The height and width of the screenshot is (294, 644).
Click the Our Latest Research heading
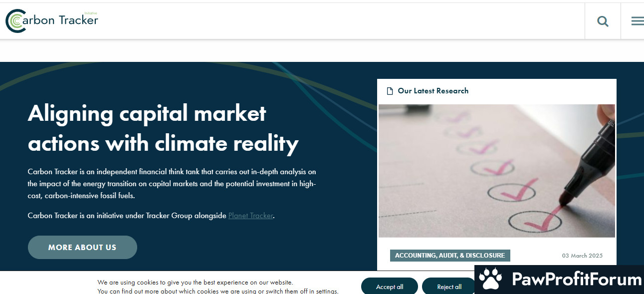pyautogui.click(x=433, y=91)
